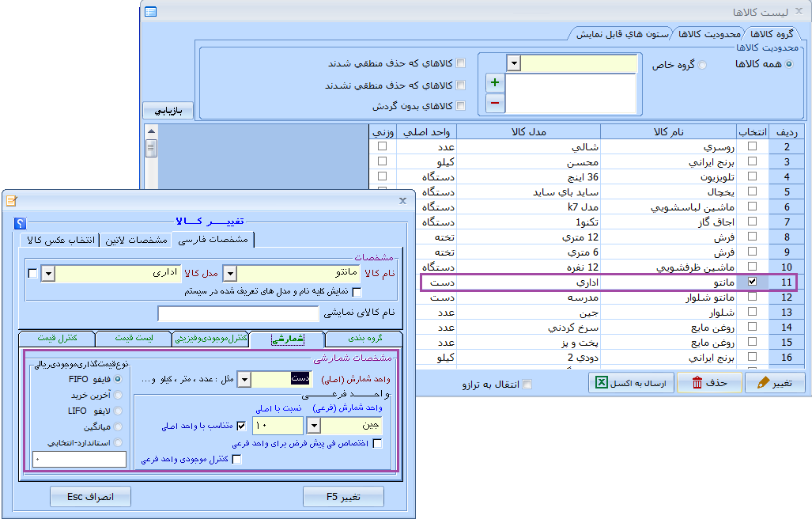Switch to گروه کالاها tab
This screenshot has height=523, width=812.
pyautogui.click(x=771, y=34)
